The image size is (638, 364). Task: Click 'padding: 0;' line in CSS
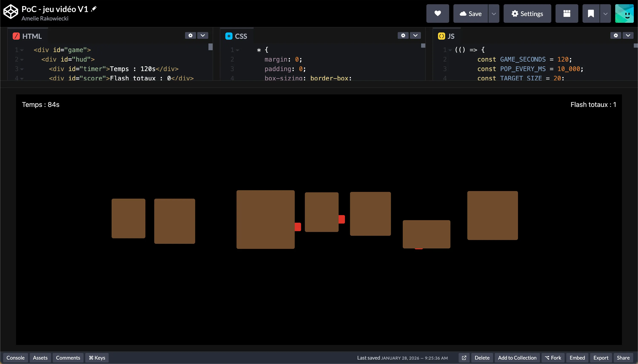285,69
